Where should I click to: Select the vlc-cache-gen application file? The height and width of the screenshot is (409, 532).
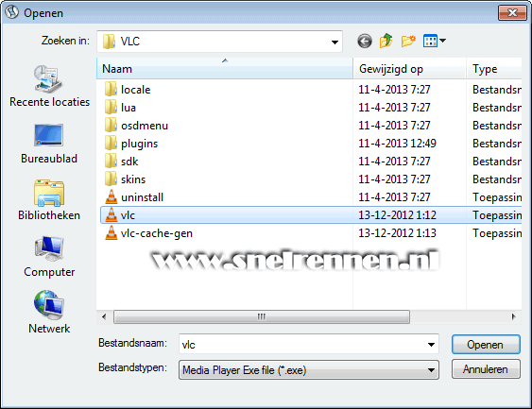148,233
